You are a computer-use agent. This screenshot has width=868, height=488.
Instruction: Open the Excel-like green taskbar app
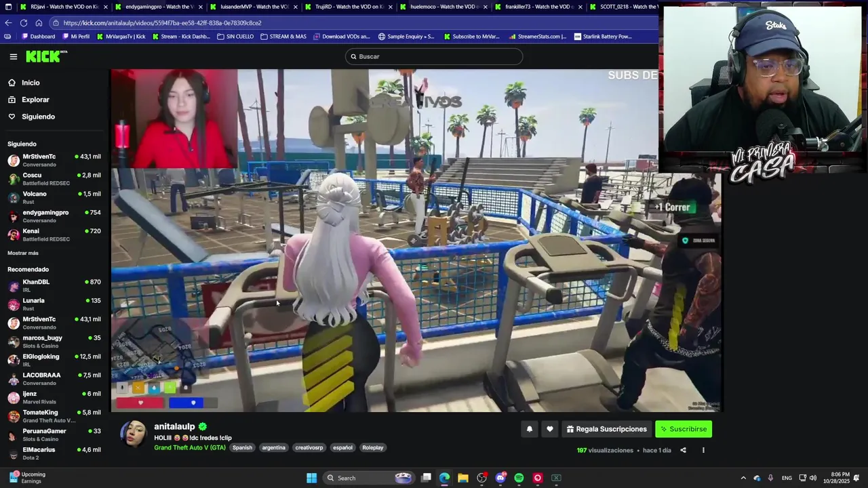(556, 478)
